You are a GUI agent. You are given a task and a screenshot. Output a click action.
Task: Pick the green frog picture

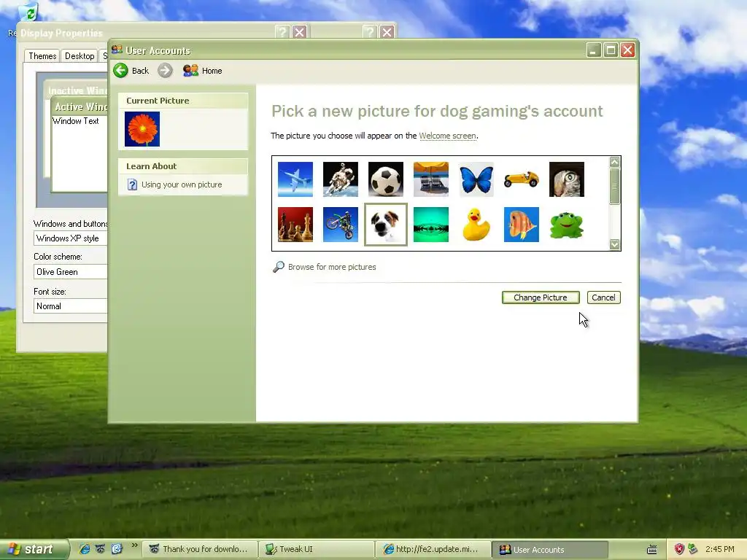click(566, 225)
